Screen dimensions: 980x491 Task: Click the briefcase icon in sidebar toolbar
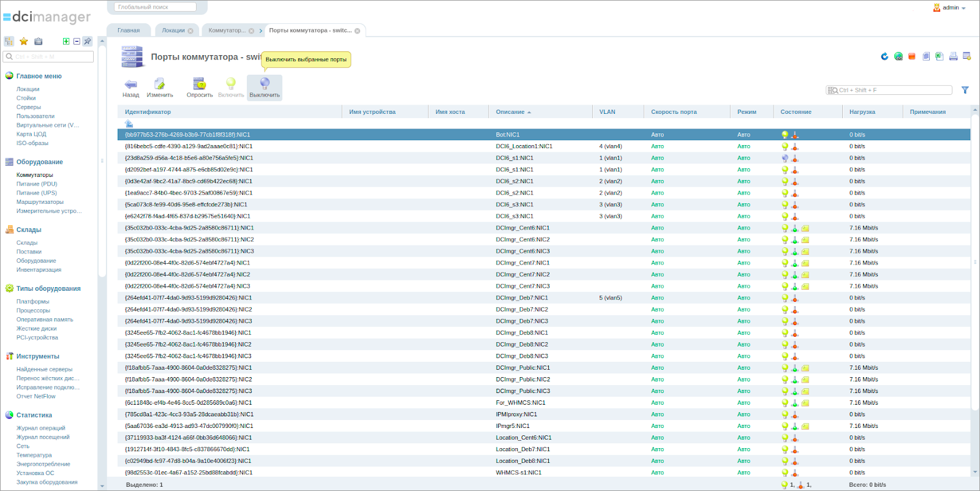pos(39,42)
